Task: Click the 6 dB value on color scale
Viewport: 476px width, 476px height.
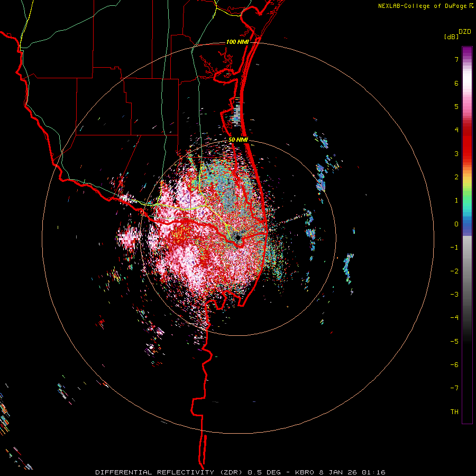Action: [456, 83]
